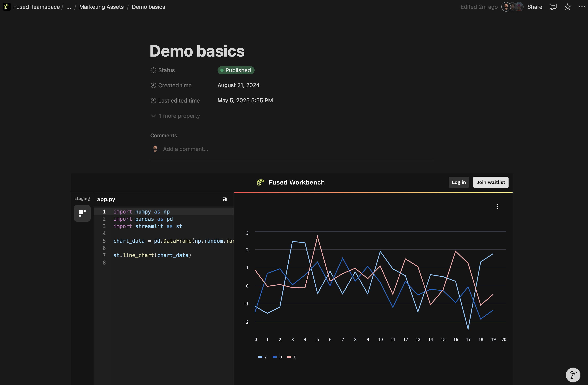Click the Created time clock icon

click(x=154, y=85)
